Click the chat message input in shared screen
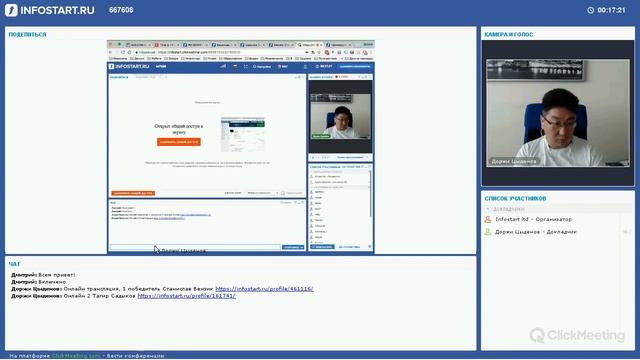This screenshot has height=360, width=640. tap(195, 247)
